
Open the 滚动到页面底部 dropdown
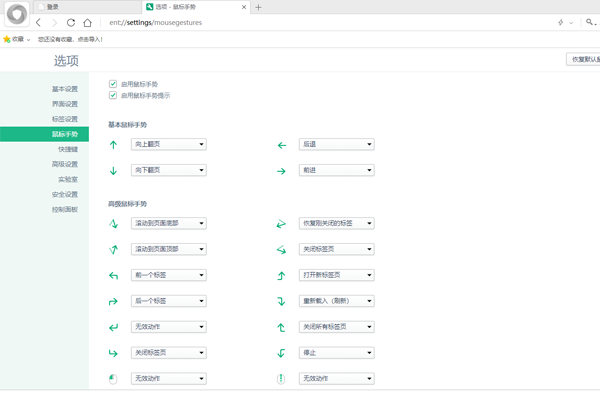coord(168,223)
